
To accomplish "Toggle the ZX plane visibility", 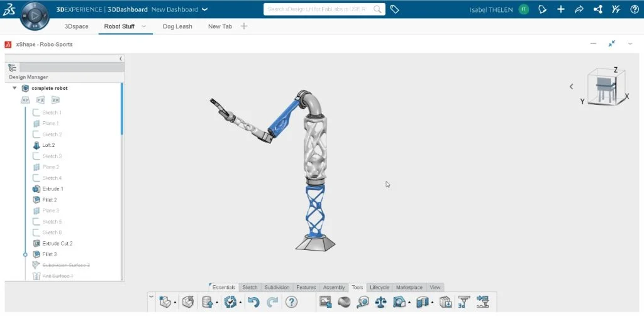I will [x=55, y=100].
